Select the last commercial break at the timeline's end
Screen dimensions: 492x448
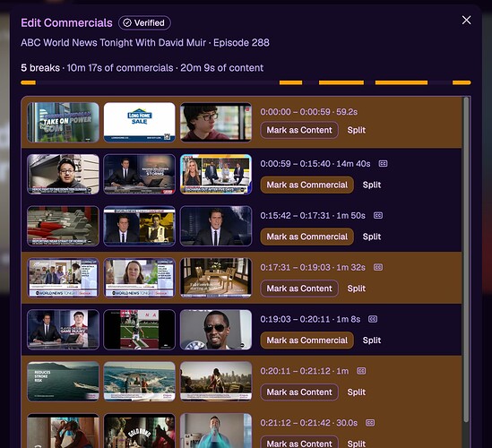tap(462, 82)
